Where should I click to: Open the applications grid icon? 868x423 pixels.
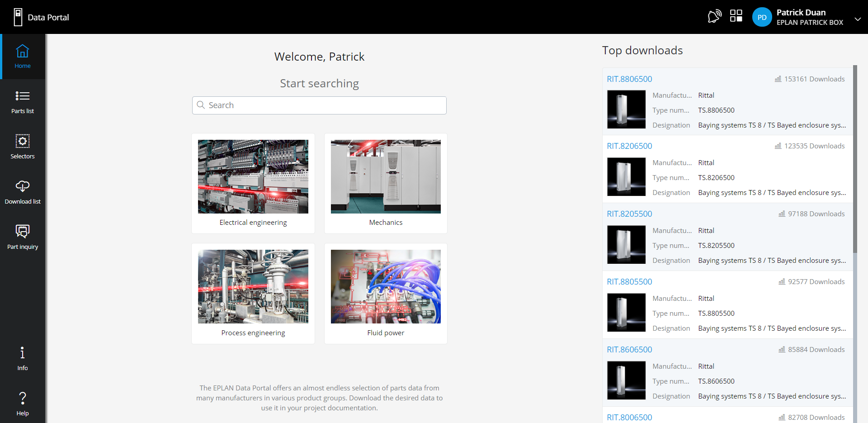coord(736,16)
